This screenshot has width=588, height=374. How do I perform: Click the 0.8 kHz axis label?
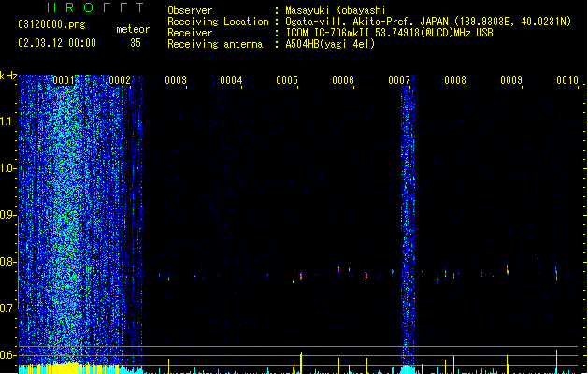coord(7,262)
